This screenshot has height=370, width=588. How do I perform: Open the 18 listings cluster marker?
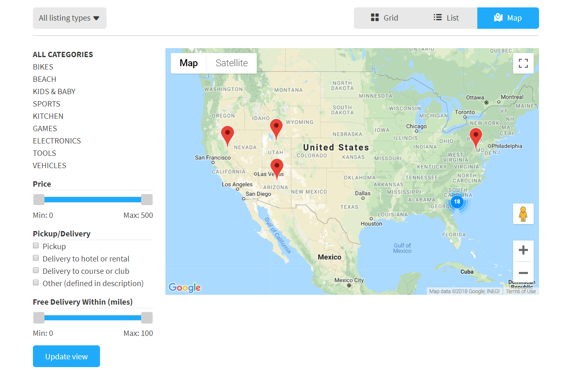pyautogui.click(x=457, y=202)
